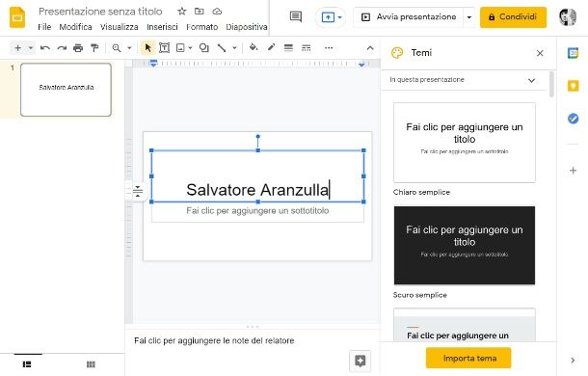Add a new slide with plus button
588x376 pixels.
tap(17, 47)
